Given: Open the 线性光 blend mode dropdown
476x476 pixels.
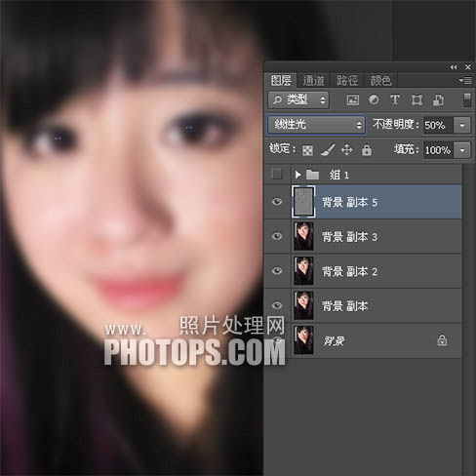Looking at the screenshot, I should coord(316,125).
